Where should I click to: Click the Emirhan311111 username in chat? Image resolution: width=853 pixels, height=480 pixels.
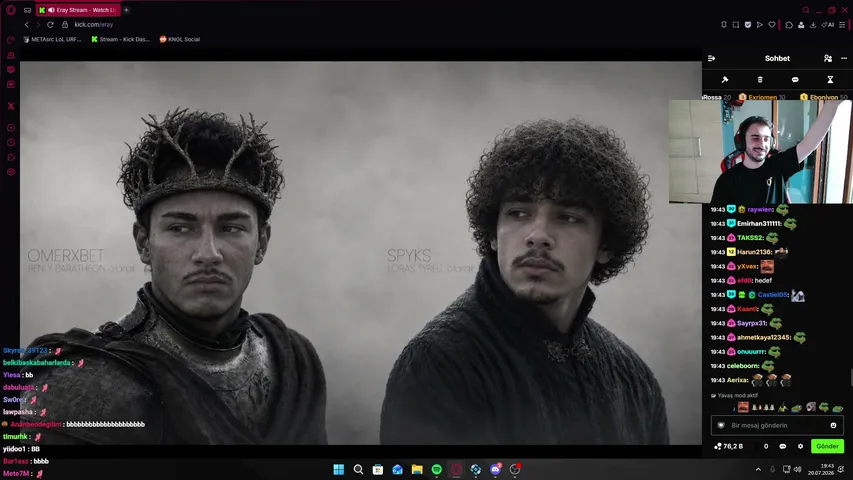click(x=759, y=224)
